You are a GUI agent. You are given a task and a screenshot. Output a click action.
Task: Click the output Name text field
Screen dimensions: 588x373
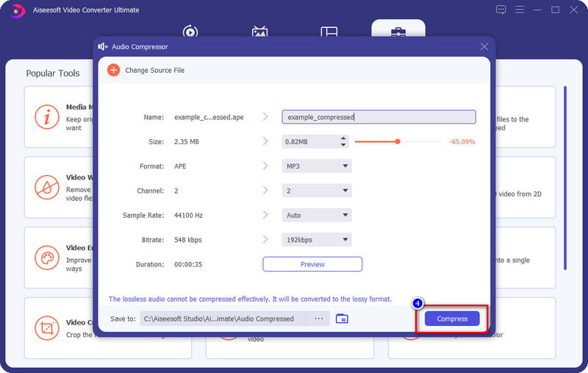379,117
